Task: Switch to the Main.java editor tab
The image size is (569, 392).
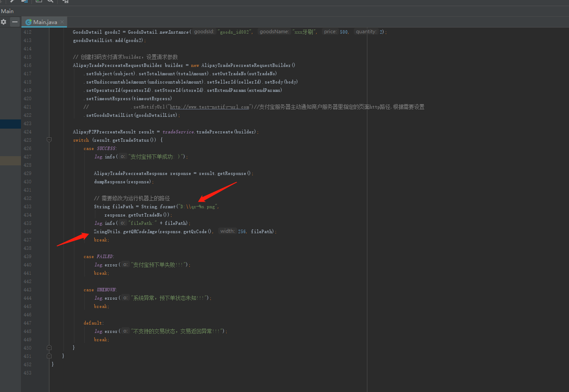Action: click(45, 22)
